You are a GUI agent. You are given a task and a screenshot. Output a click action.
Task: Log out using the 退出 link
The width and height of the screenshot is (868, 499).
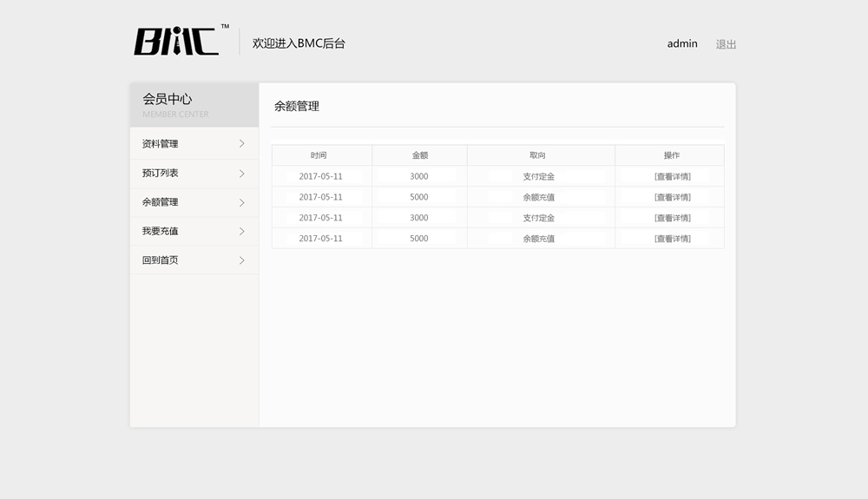[726, 44]
